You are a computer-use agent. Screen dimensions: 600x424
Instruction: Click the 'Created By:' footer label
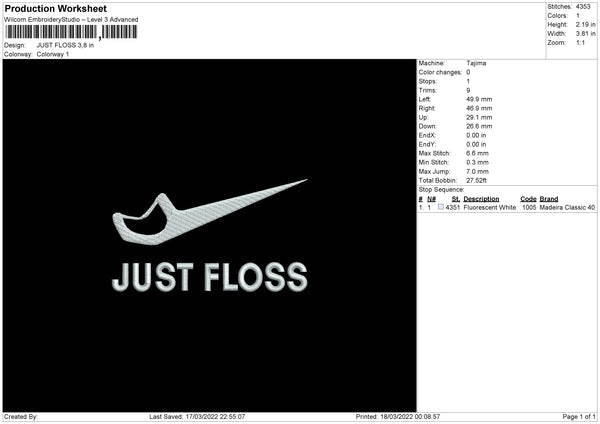click(21, 417)
